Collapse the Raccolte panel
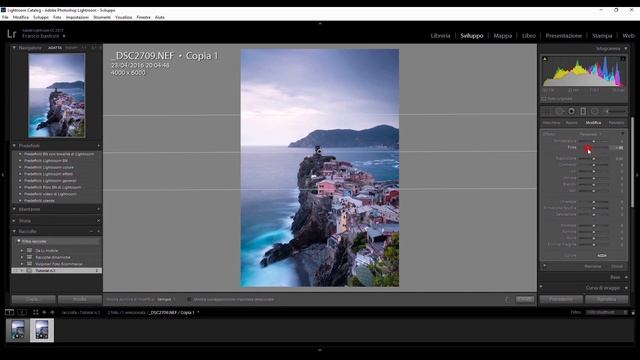This screenshot has height=360, width=640. point(14,231)
